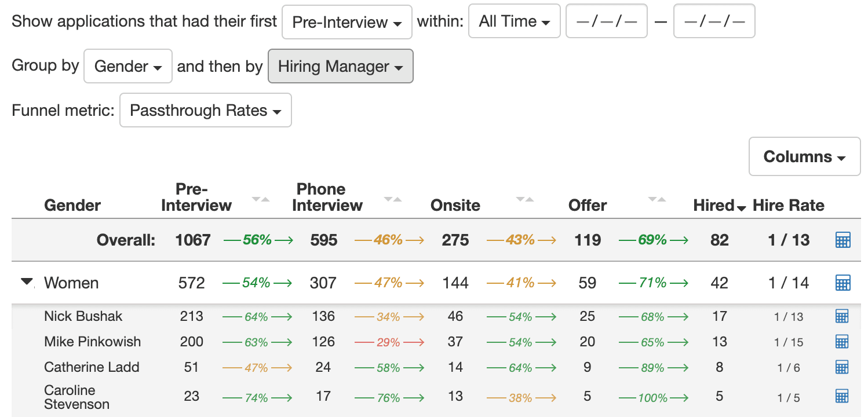The height and width of the screenshot is (417, 868).
Task: Open the Passthrough Rates funnel metric dropdown
Action: pyautogui.click(x=205, y=110)
